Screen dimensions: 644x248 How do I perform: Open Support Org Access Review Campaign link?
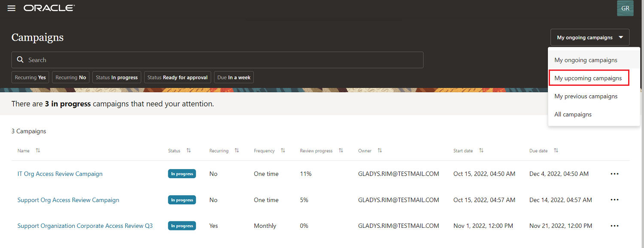68,200
